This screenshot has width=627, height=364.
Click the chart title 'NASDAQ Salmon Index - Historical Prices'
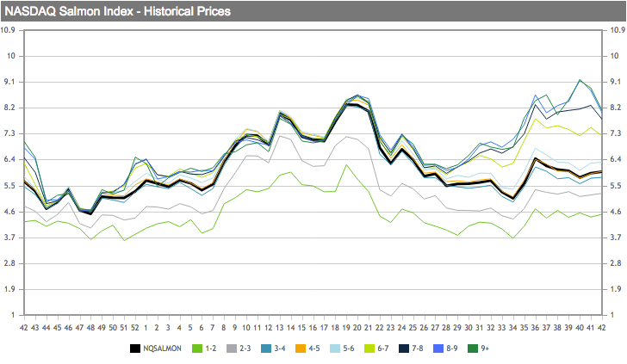click(x=117, y=11)
